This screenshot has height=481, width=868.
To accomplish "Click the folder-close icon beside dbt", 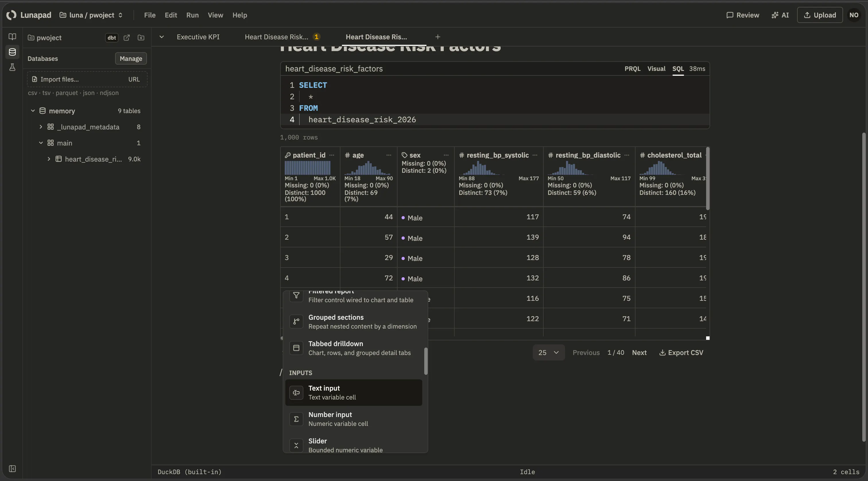I will click(141, 38).
